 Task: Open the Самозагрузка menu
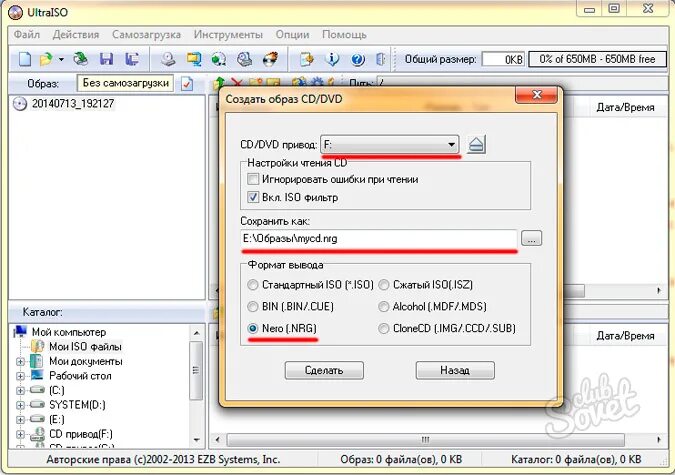coord(146,34)
